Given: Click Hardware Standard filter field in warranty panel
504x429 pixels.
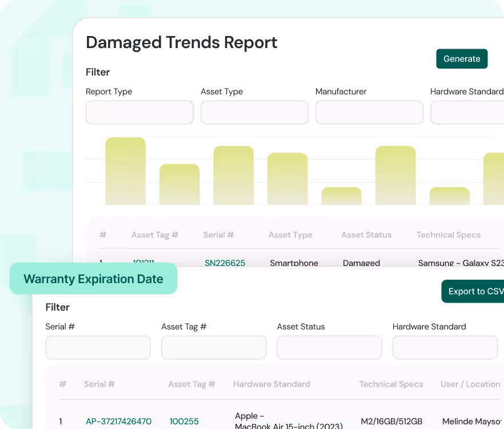Looking at the screenshot, I should coord(445,348).
